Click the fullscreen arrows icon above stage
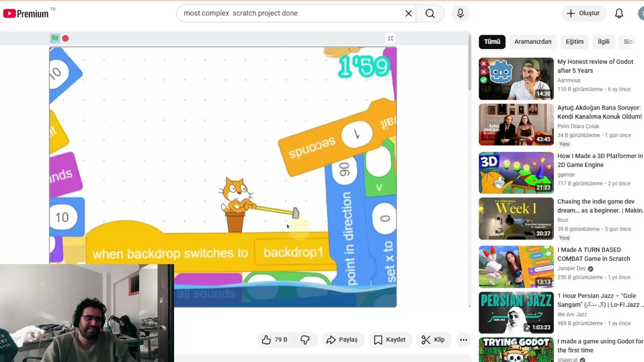 [x=390, y=38]
